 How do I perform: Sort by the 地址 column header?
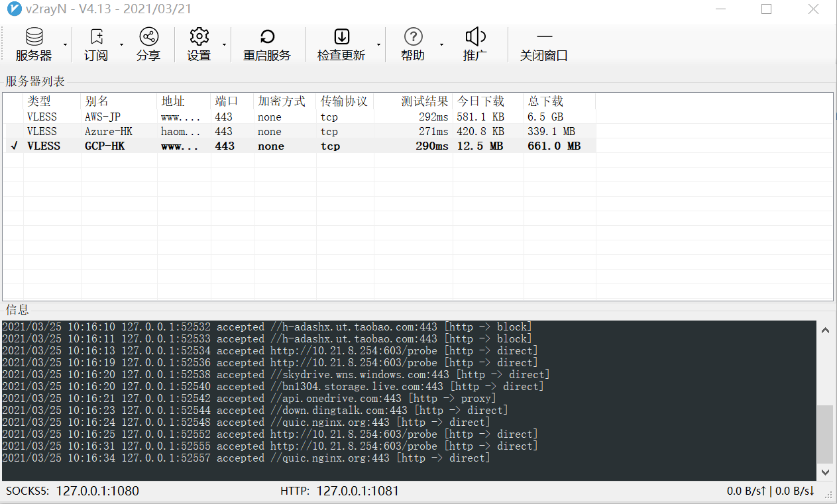pyautogui.click(x=184, y=101)
